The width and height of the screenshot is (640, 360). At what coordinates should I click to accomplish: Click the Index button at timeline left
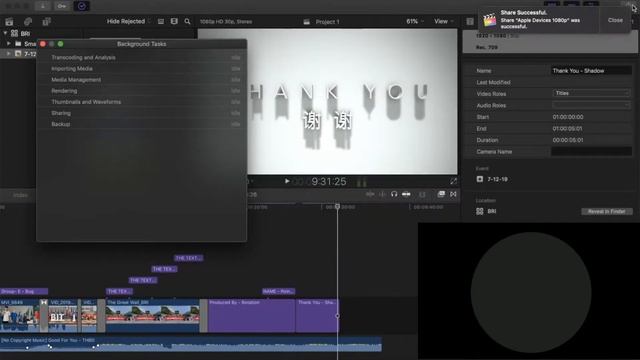pos(20,196)
